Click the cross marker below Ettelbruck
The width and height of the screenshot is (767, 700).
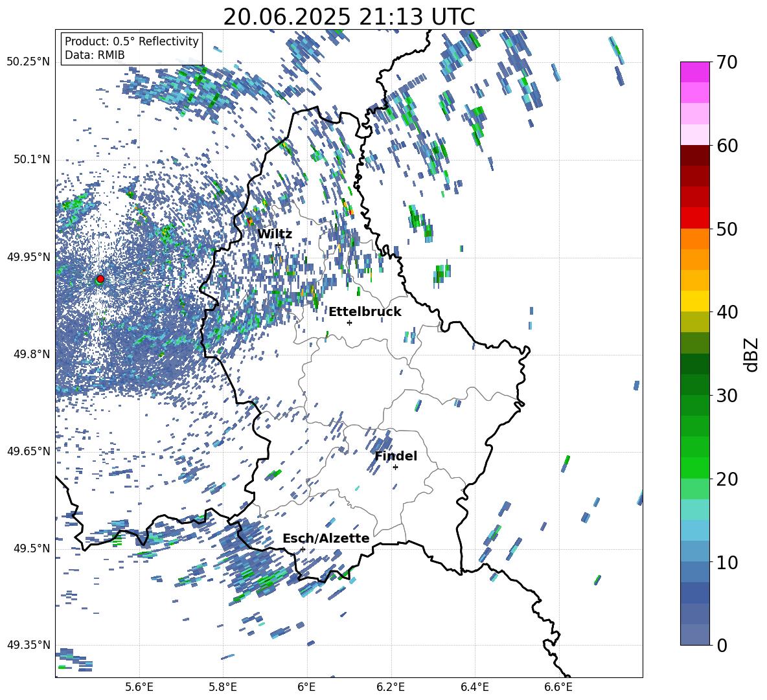coord(349,322)
